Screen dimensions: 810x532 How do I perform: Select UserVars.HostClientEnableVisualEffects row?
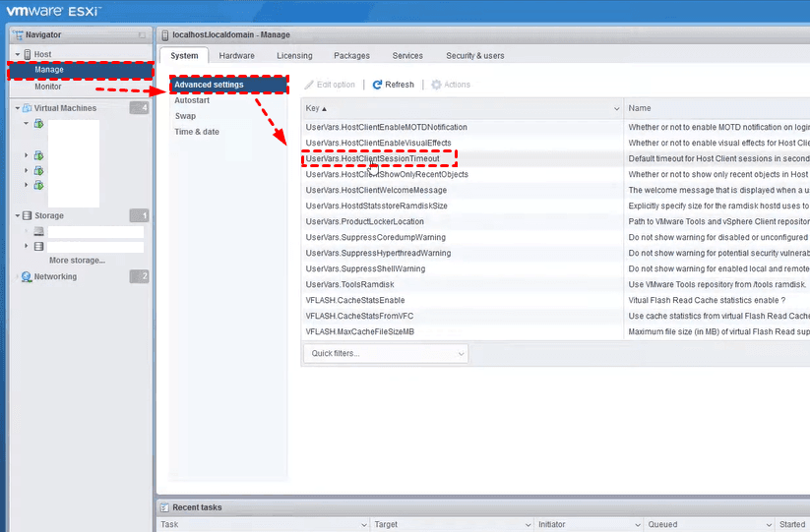[556, 143]
